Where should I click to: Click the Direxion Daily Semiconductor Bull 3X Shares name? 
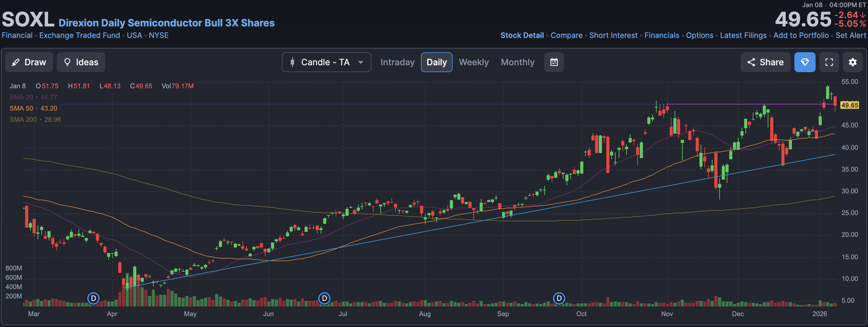(x=166, y=23)
